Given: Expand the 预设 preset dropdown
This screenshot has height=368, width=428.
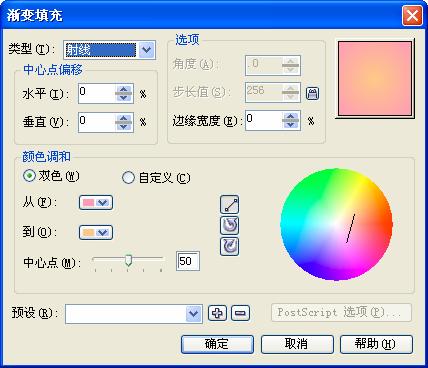Looking at the screenshot, I should pos(194,314).
